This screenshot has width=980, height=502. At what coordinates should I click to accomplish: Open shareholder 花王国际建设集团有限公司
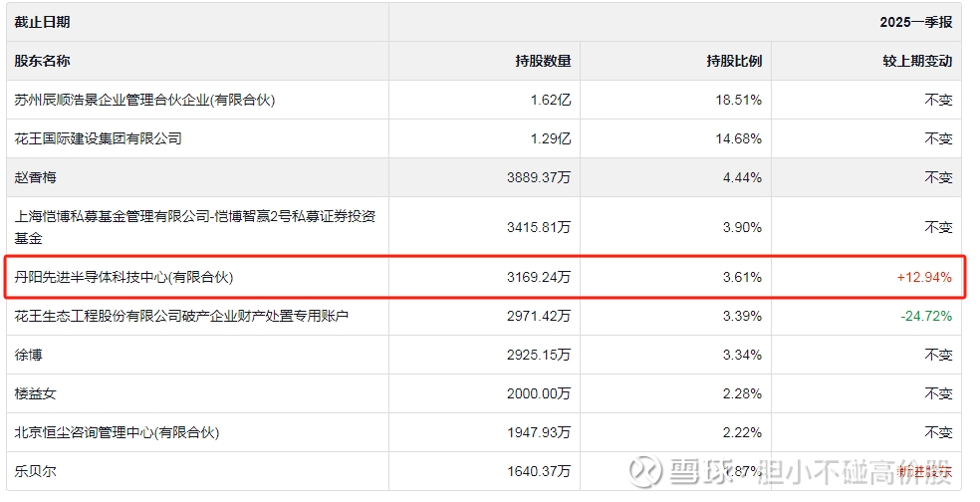[99, 138]
